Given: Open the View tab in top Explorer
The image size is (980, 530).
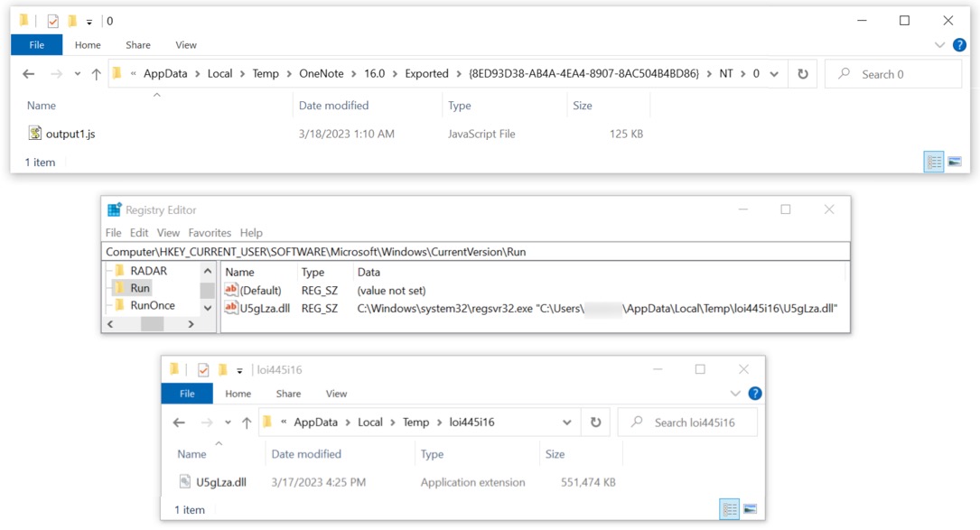Looking at the screenshot, I should coord(186,45).
